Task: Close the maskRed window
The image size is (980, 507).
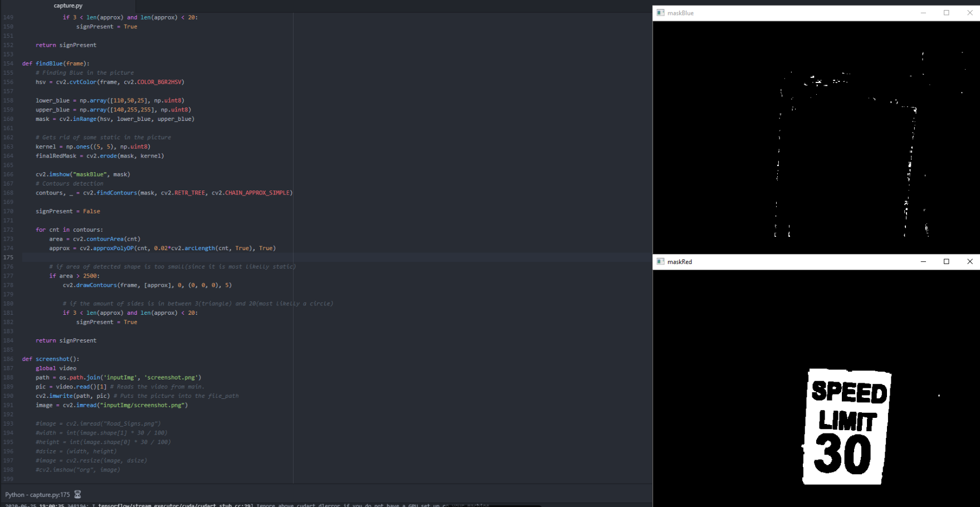Action: (x=969, y=261)
